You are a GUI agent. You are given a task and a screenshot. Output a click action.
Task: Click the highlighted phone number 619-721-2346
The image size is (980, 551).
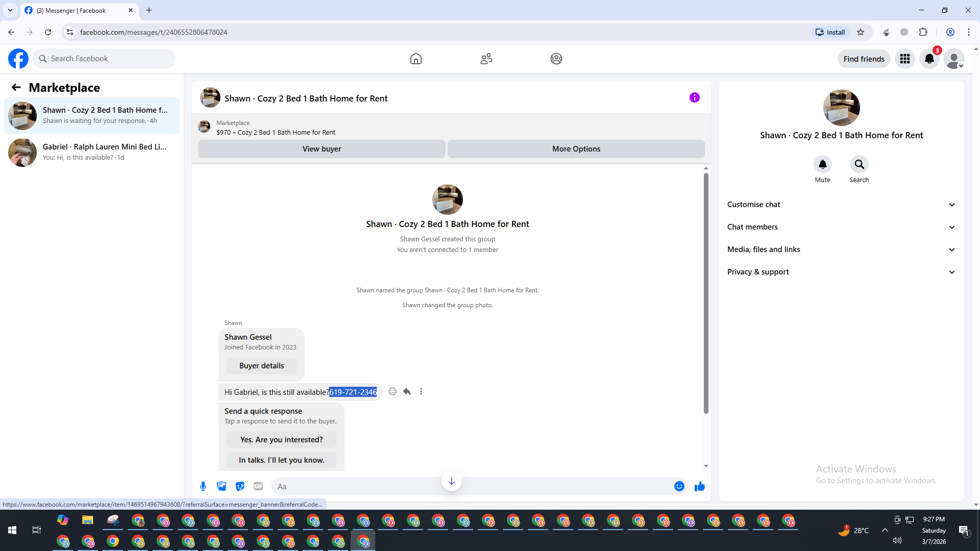pyautogui.click(x=353, y=392)
